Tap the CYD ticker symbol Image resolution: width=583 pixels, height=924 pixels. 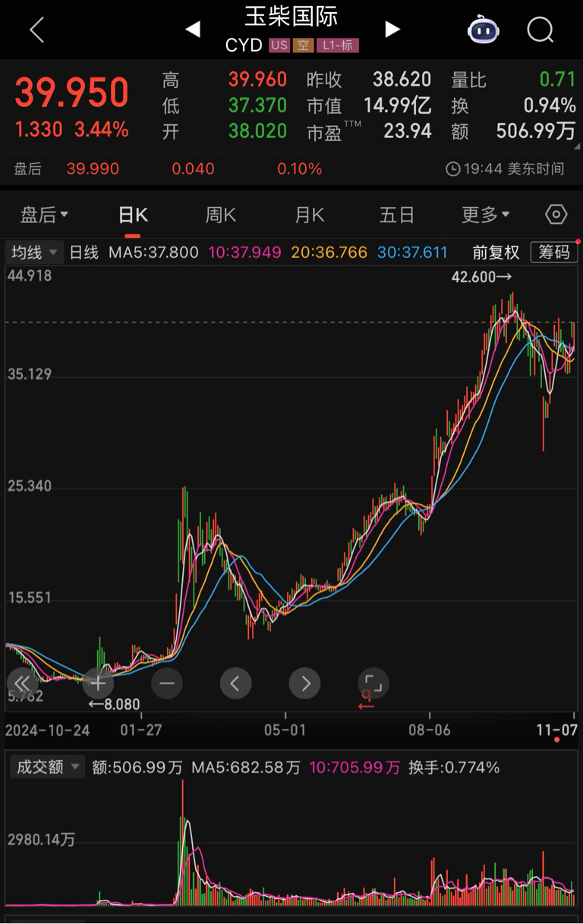pos(244,46)
